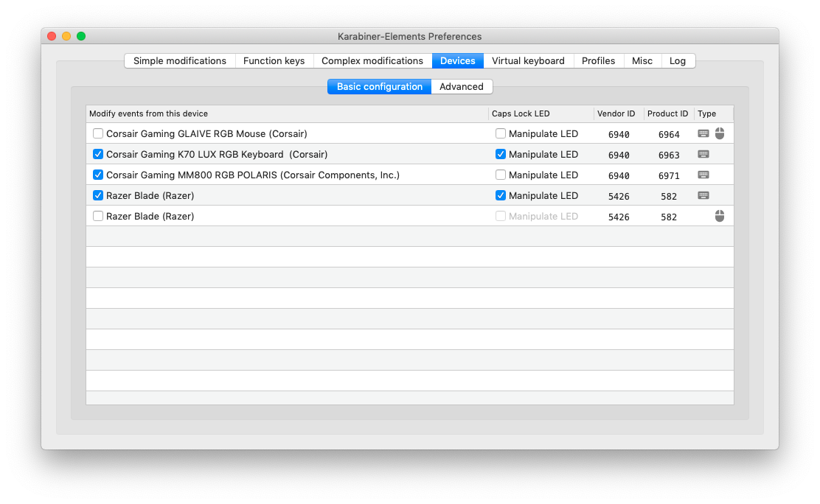Uncheck Corsair Gaming K70 LUX RGB Keyboard
The image size is (820, 504).
click(98, 154)
